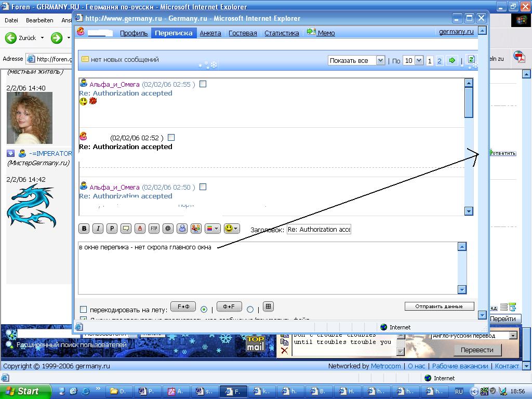Image resolution: width=532 pixels, height=399 pixels.
Task: Tick the checkbox of the 02:52 message
Action: click(x=171, y=137)
